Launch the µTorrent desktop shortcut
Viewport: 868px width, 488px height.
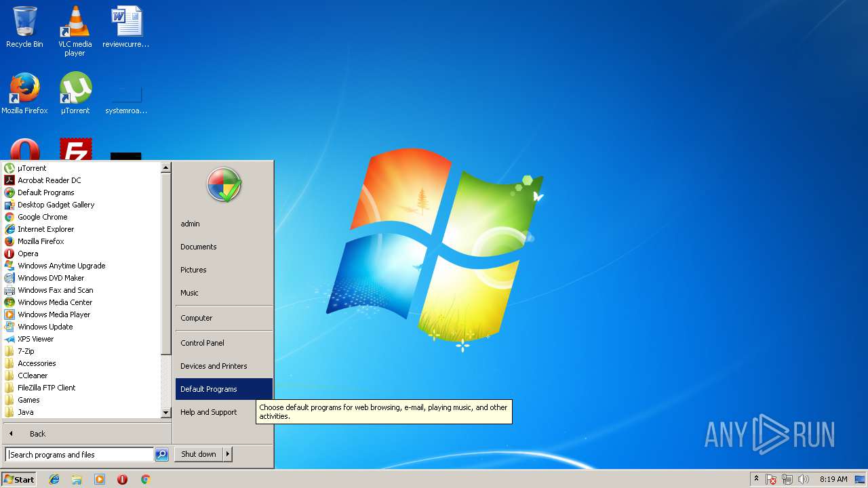pos(75,94)
